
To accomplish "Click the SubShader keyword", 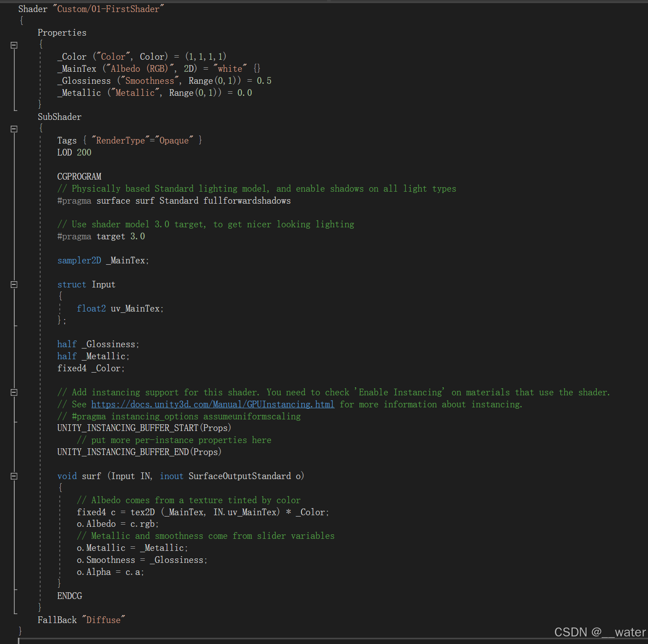I will click(x=60, y=117).
